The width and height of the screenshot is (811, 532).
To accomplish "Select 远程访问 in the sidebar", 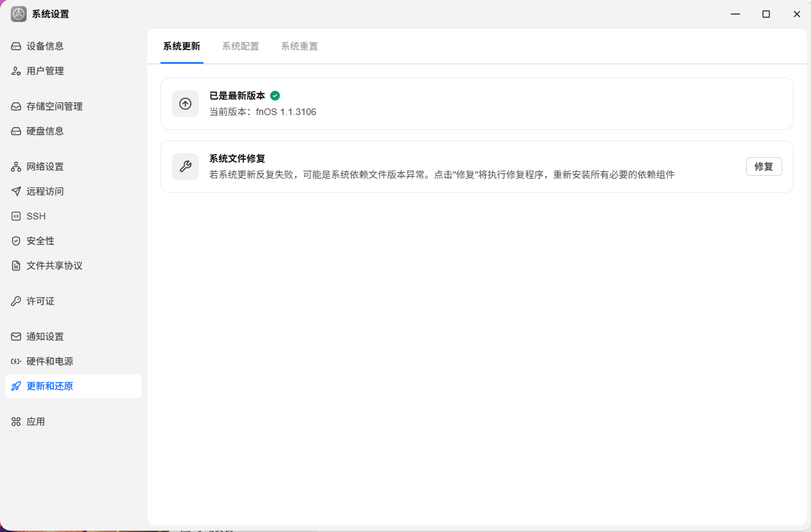I will pos(74,191).
